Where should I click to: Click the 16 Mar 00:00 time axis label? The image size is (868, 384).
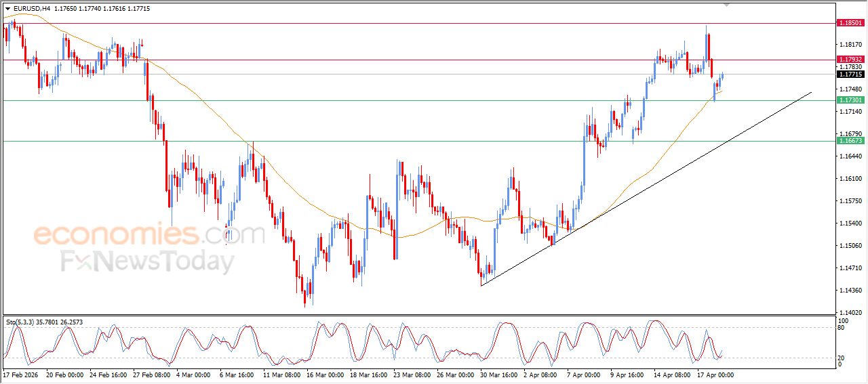click(x=324, y=375)
